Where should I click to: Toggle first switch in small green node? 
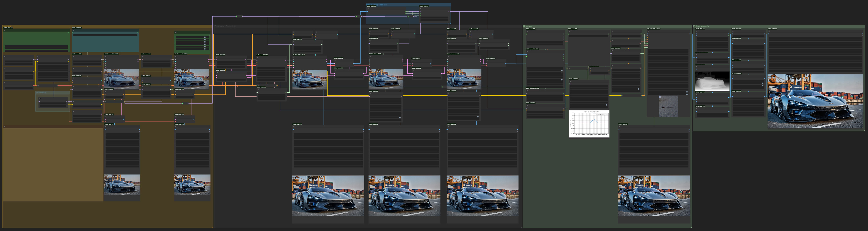click(x=205, y=38)
